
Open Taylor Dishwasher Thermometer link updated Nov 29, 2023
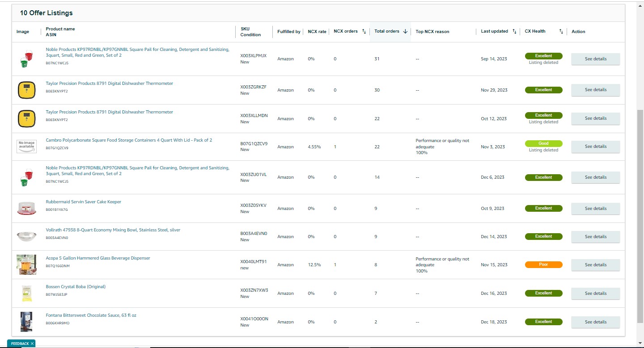click(109, 84)
